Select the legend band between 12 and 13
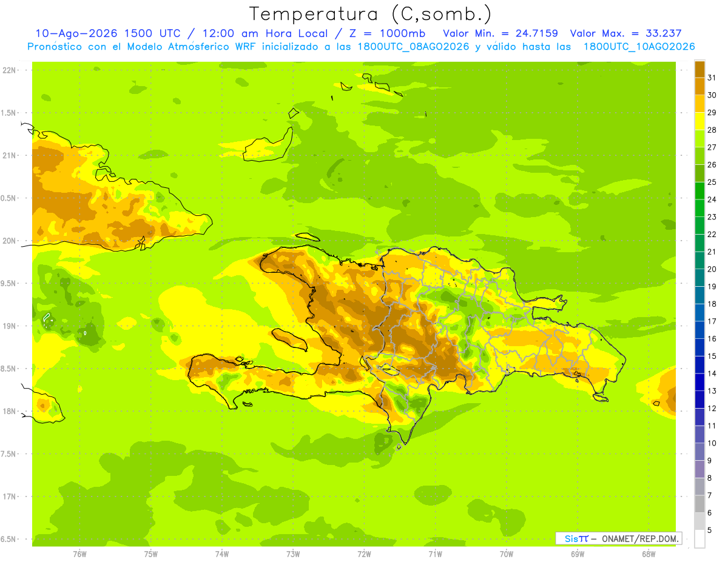The width and height of the screenshot is (728, 562). pyautogui.click(x=699, y=400)
